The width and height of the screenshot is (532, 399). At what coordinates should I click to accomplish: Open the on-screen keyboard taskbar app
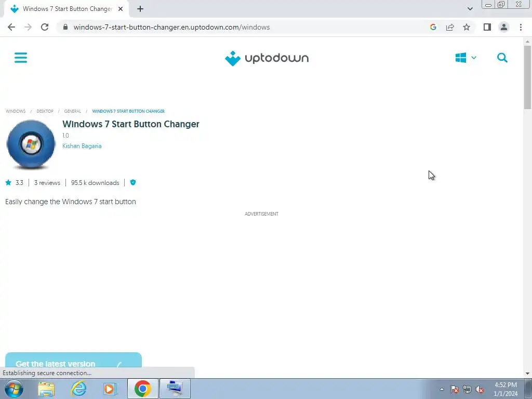[175, 389]
